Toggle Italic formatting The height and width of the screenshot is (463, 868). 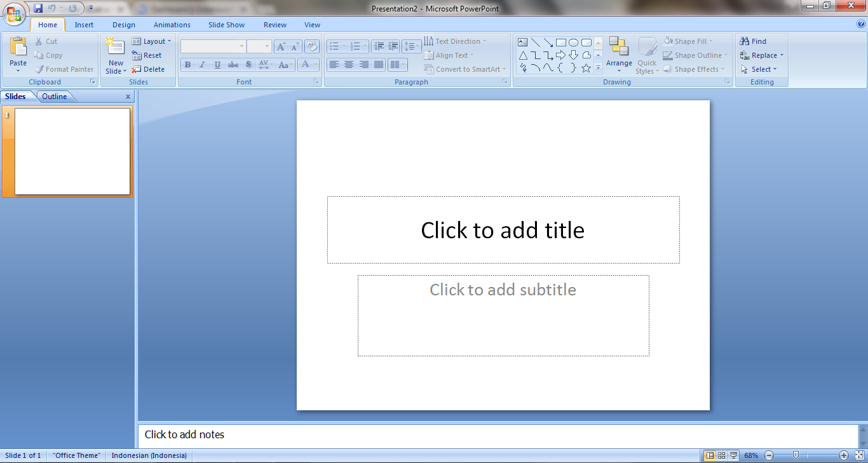click(203, 65)
